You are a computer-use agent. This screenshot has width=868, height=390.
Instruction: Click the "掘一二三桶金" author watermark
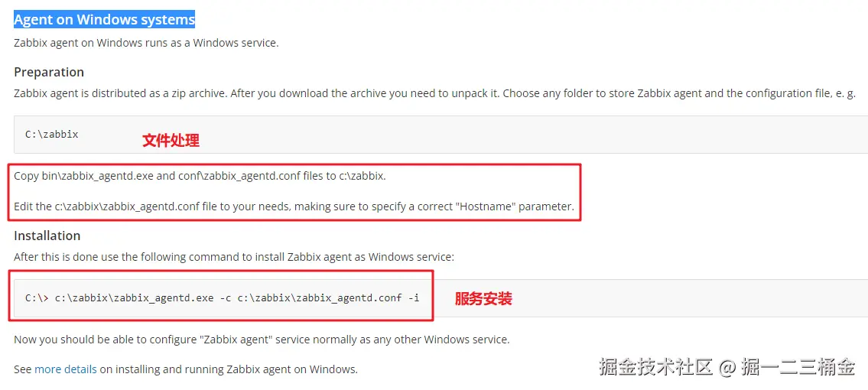(x=799, y=367)
